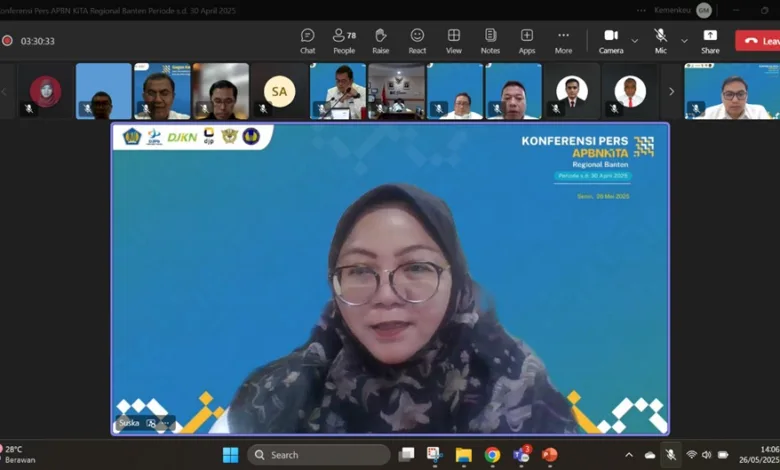
Task: Open the View layout menu
Action: tap(454, 40)
